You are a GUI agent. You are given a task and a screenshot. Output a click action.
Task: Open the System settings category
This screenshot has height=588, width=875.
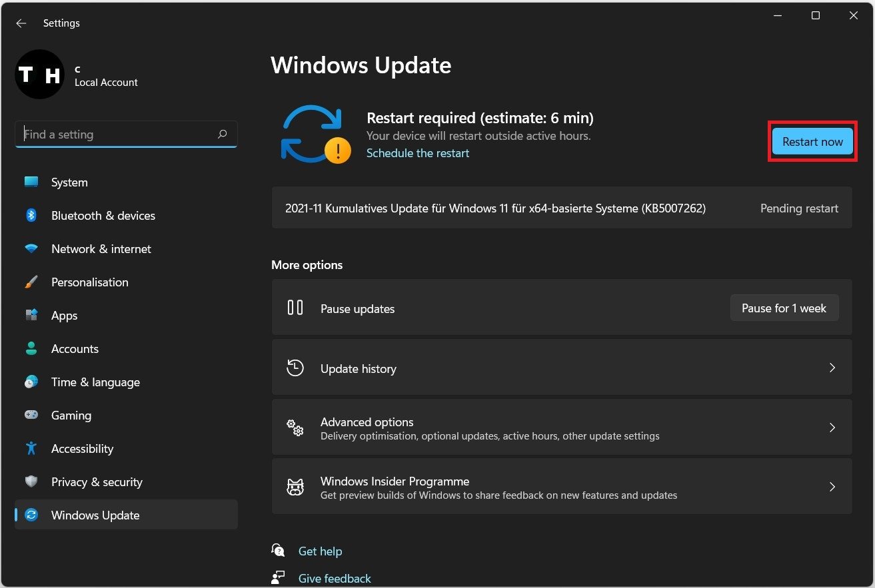pyautogui.click(x=126, y=182)
